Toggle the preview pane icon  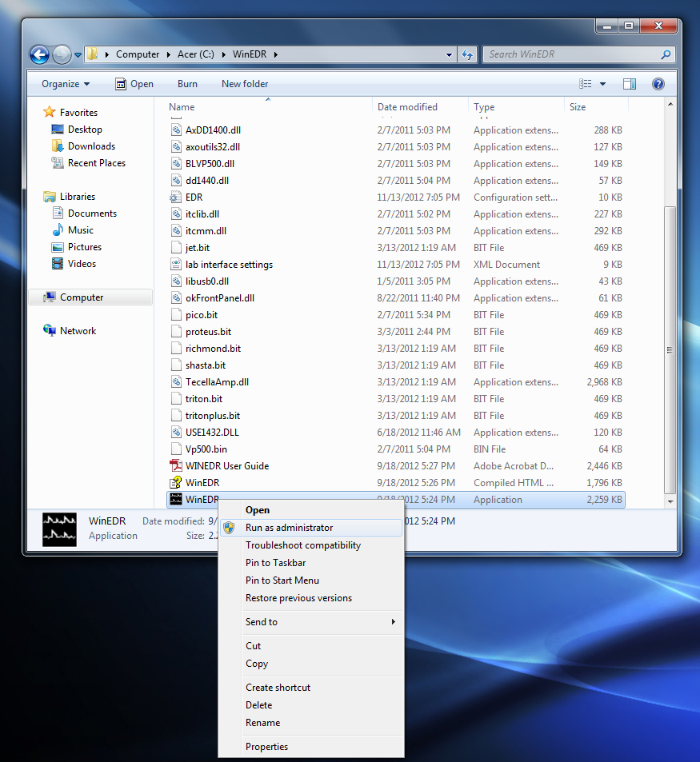point(630,84)
